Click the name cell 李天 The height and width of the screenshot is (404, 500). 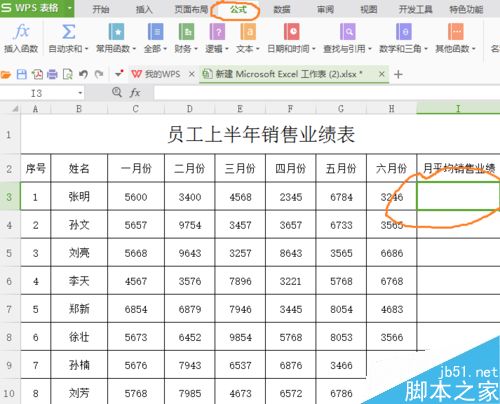[79, 281]
